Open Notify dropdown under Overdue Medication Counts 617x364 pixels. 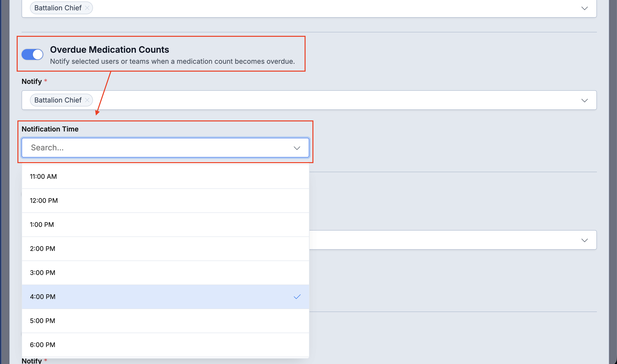point(585,101)
